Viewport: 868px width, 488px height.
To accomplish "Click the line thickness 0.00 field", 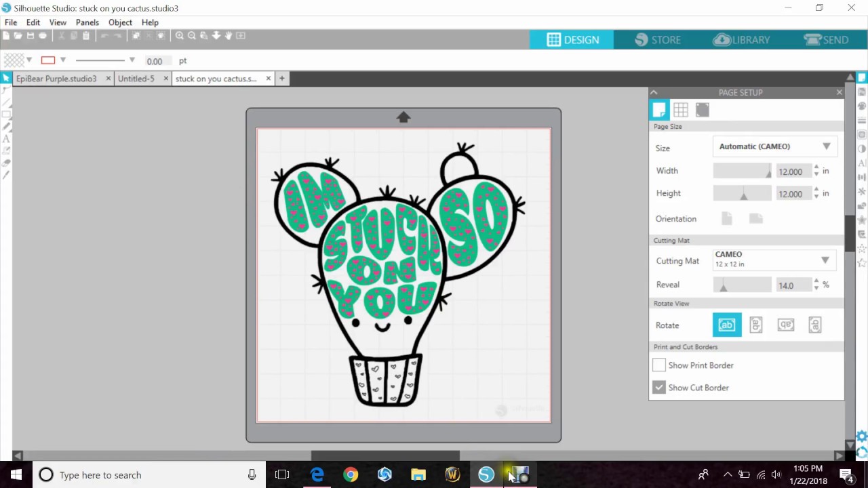I will tap(157, 61).
